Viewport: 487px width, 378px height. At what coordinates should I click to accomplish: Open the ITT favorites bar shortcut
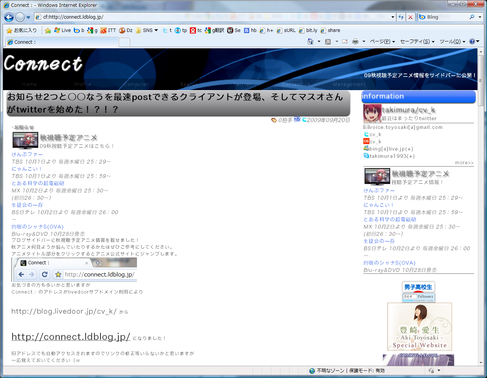(108, 30)
